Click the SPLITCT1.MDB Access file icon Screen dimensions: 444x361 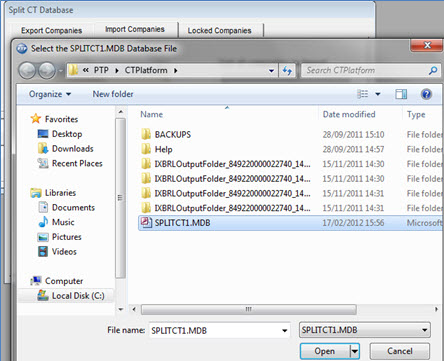(146, 222)
